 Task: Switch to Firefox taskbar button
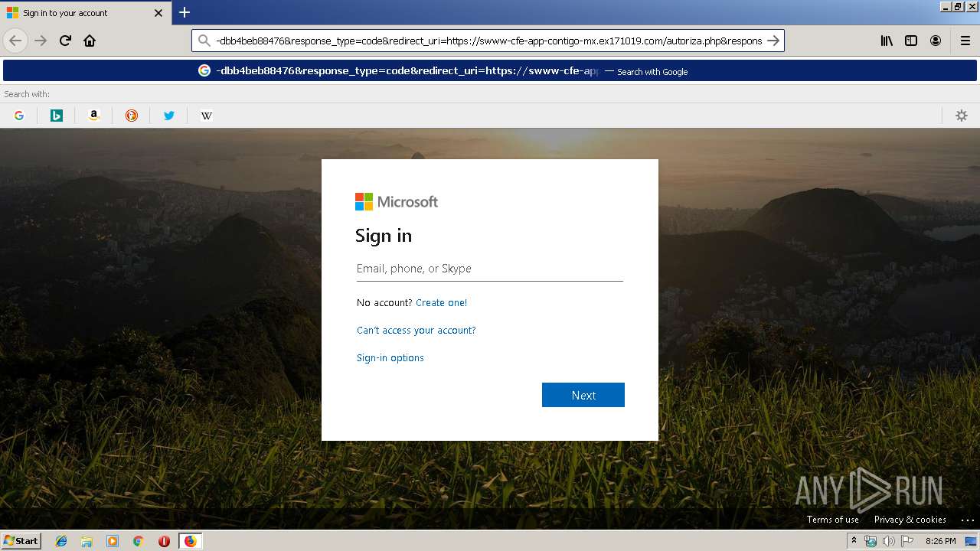(x=190, y=541)
